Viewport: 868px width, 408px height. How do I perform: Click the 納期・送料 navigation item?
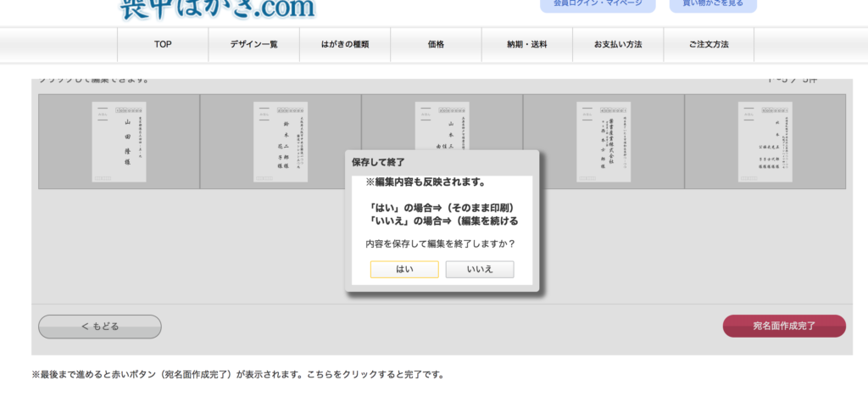pos(526,44)
